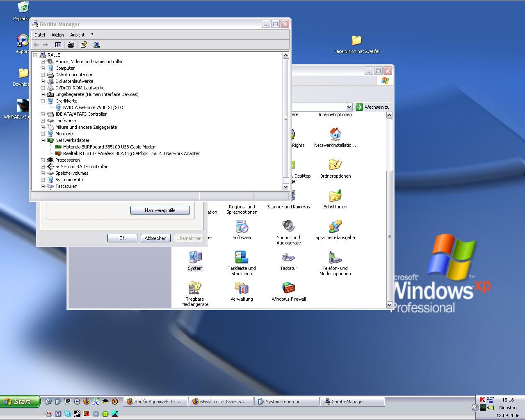Click the 2.27 GHz CPU tray indicator
525x420 pixels.
(491, 400)
